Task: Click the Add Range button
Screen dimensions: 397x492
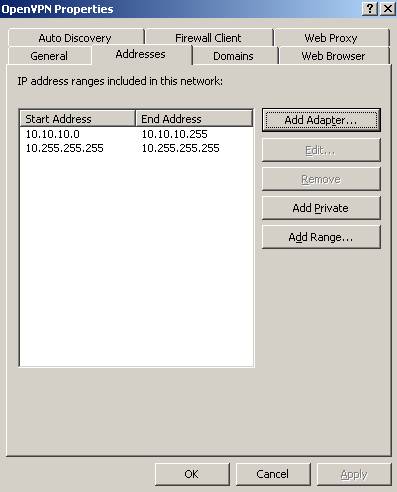Action: 321,237
